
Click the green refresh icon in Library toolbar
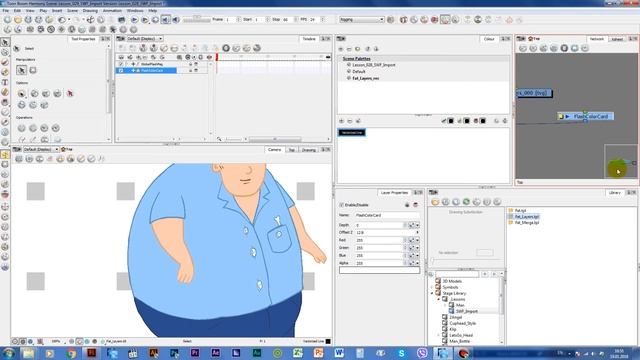click(466, 202)
